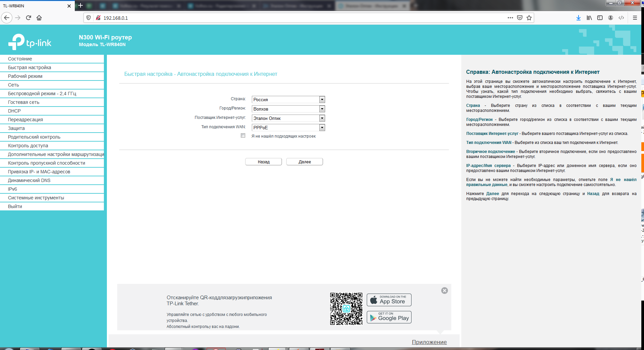Open Родительский контроль menu item
The height and width of the screenshot is (350, 644).
coord(52,137)
